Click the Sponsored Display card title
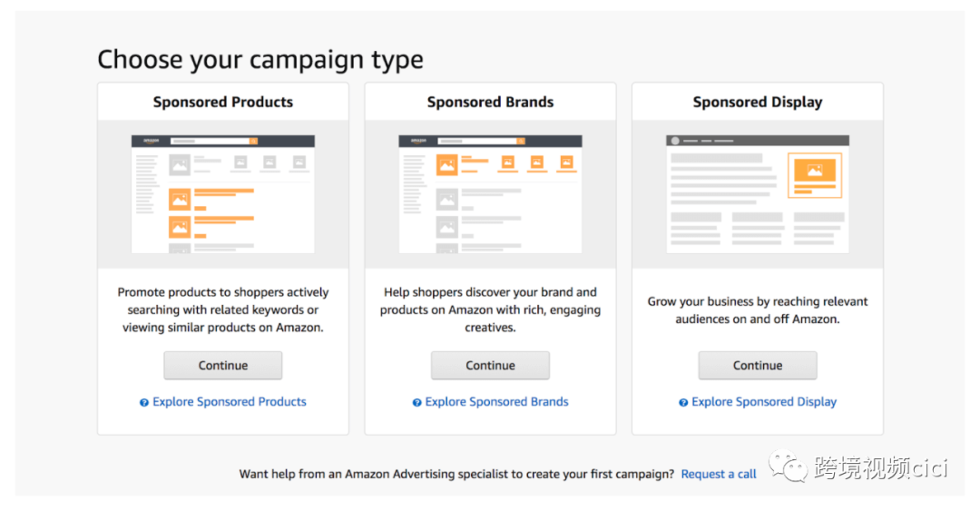Screen dimensions: 980x511 click(758, 102)
